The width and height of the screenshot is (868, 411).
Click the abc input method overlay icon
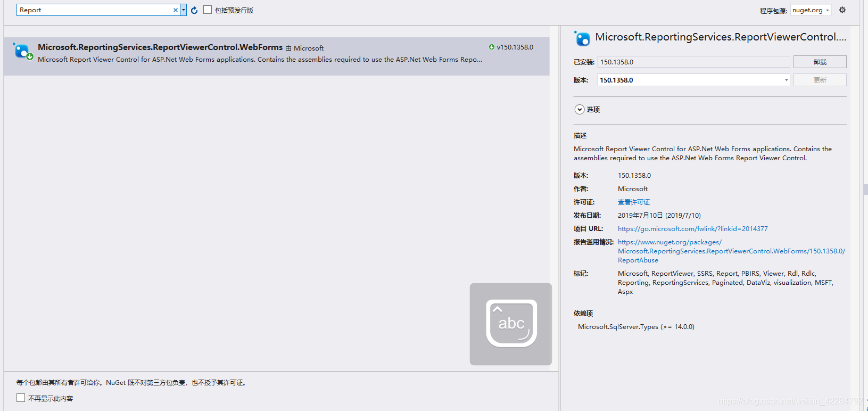click(x=511, y=324)
